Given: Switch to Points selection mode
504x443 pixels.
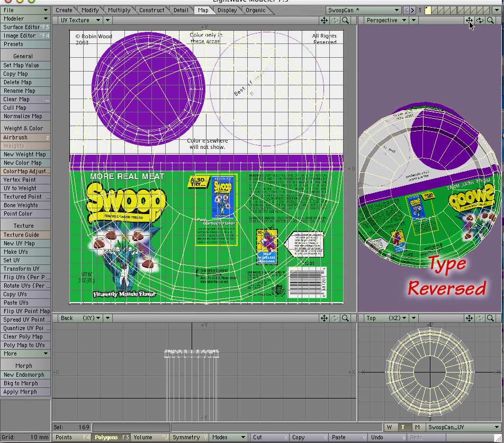Looking at the screenshot, I should [x=71, y=437].
